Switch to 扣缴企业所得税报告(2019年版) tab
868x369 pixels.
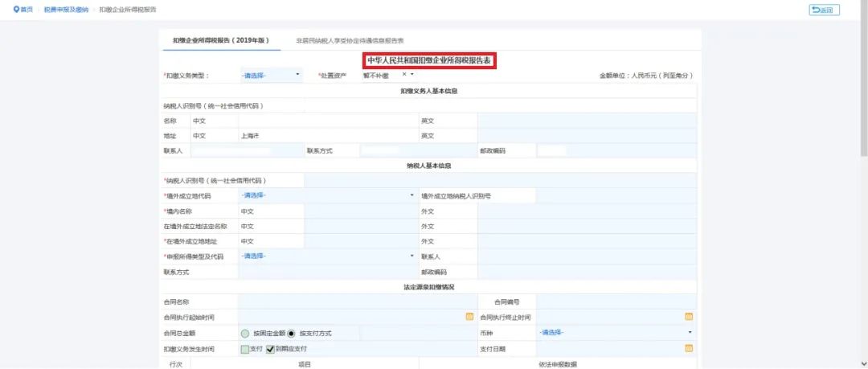(220, 40)
